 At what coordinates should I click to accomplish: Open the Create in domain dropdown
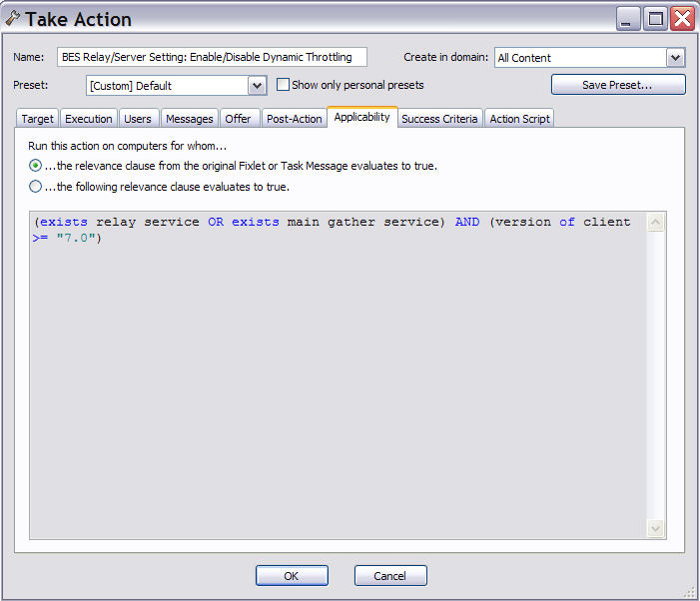[x=675, y=58]
